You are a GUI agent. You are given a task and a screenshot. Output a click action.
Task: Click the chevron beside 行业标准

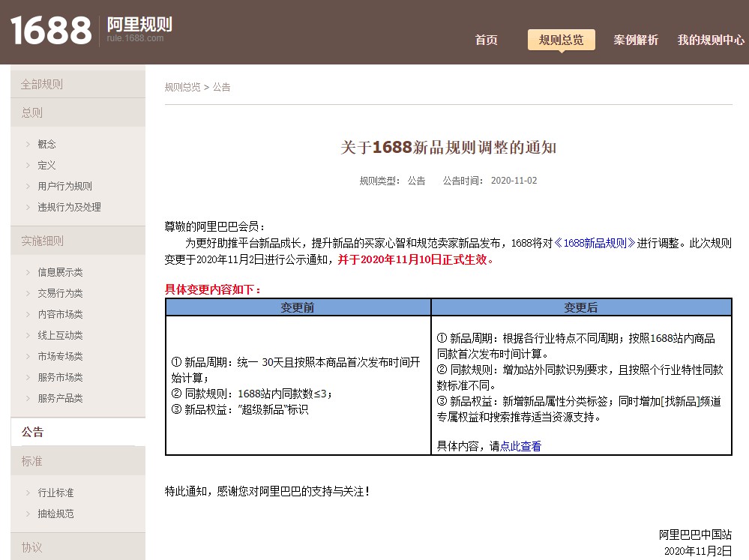tap(28, 493)
